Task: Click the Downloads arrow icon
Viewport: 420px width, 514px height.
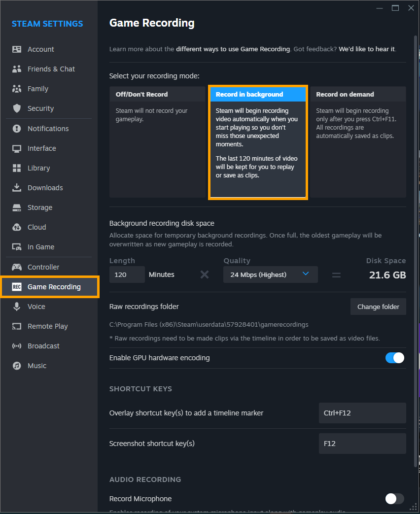Action: [x=17, y=187]
